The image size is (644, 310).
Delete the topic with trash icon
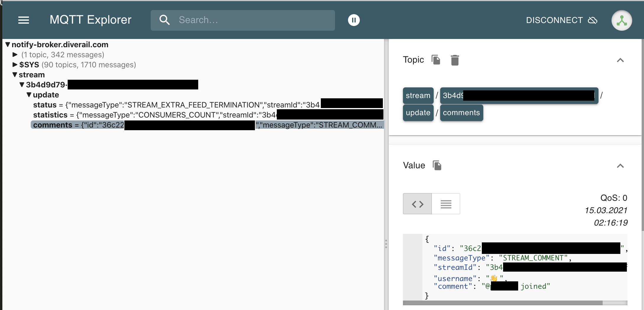coord(455,60)
